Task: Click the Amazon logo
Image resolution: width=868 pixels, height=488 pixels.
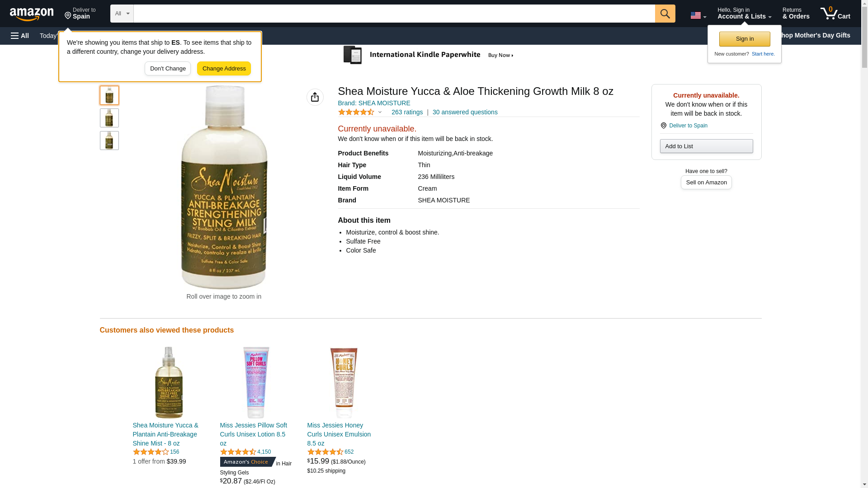Action: pos(32,14)
